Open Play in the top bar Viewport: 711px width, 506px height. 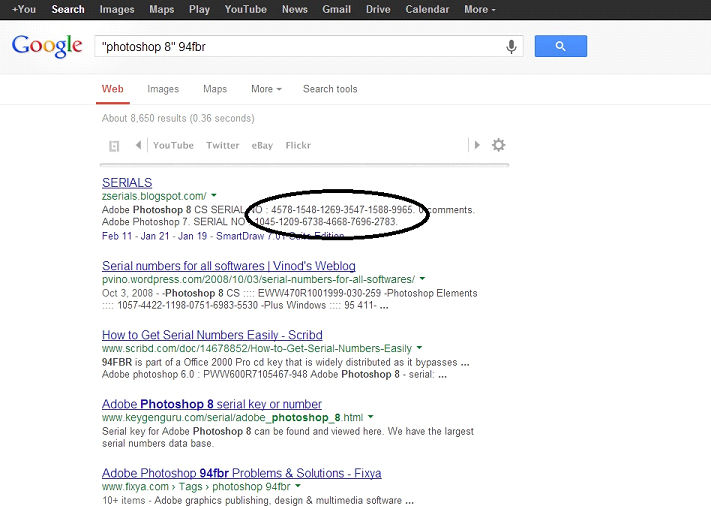pos(199,9)
